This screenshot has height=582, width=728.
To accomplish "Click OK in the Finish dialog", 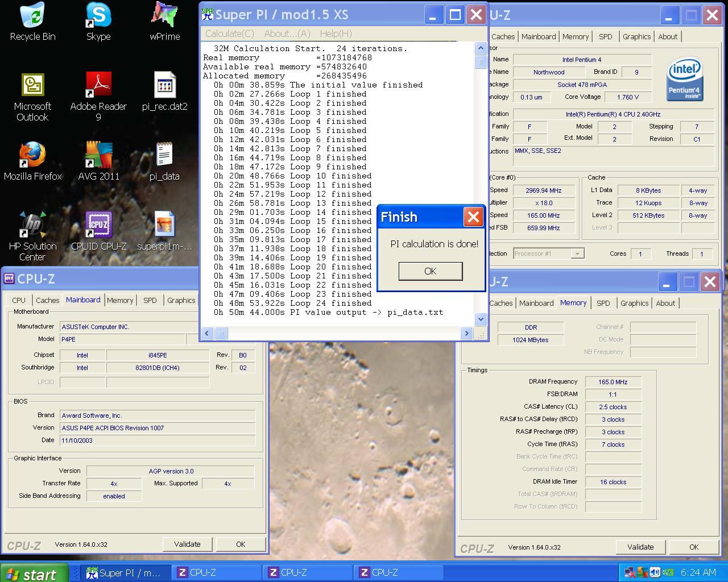I will pos(431,271).
